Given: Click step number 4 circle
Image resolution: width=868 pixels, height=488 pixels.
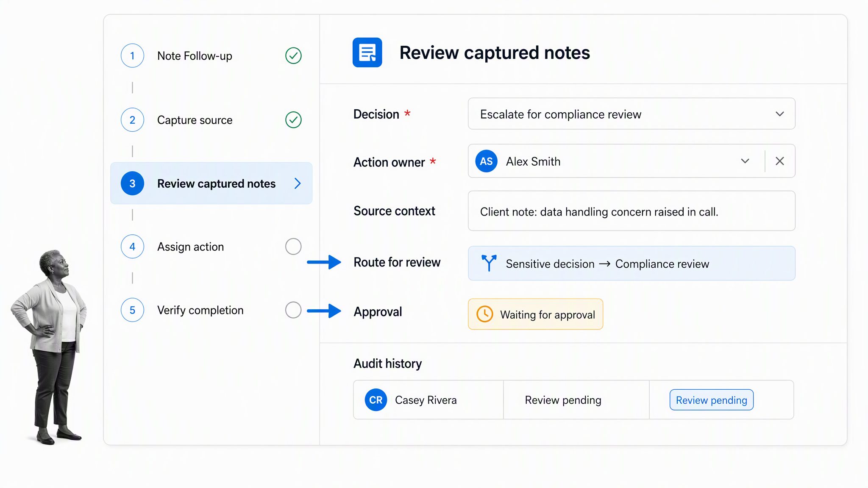Looking at the screenshot, I should point(132,247).
